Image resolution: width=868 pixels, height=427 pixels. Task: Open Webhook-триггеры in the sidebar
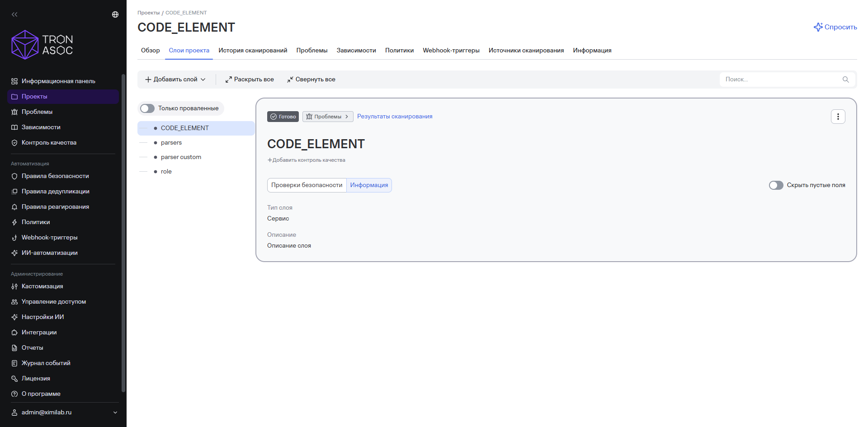(x=63, y=238)
